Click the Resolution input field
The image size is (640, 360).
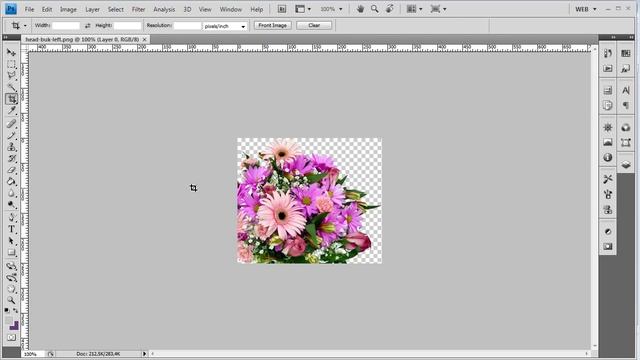click(187, 26)
